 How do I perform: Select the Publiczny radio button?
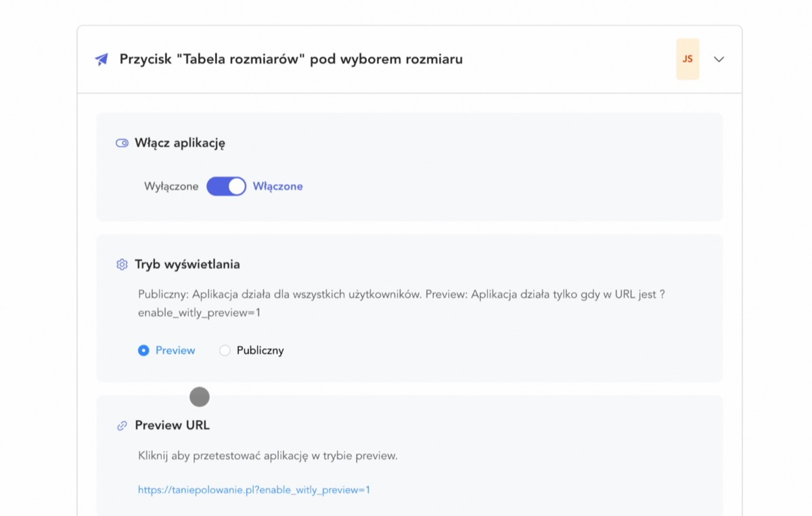224,350
